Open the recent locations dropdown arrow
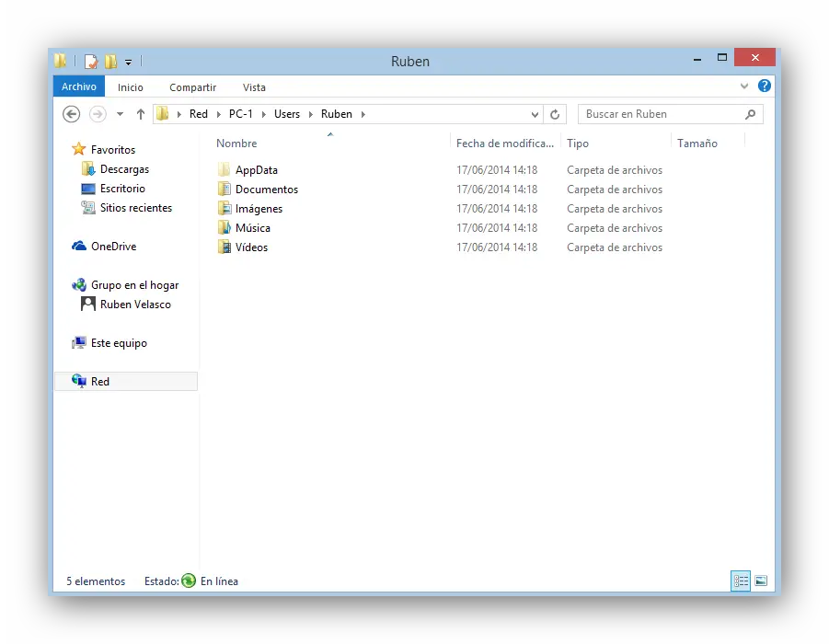829x644 pixels. [x=120, y=114]
